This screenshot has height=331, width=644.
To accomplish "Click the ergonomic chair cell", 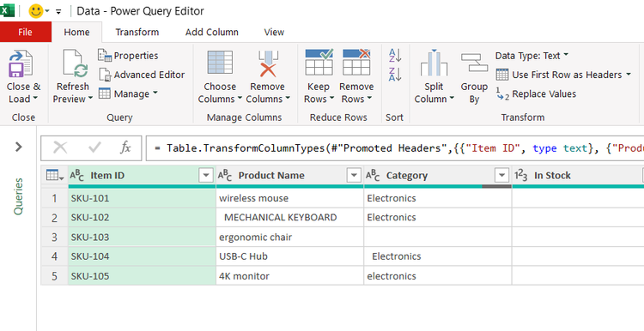I will pos(289,237).
